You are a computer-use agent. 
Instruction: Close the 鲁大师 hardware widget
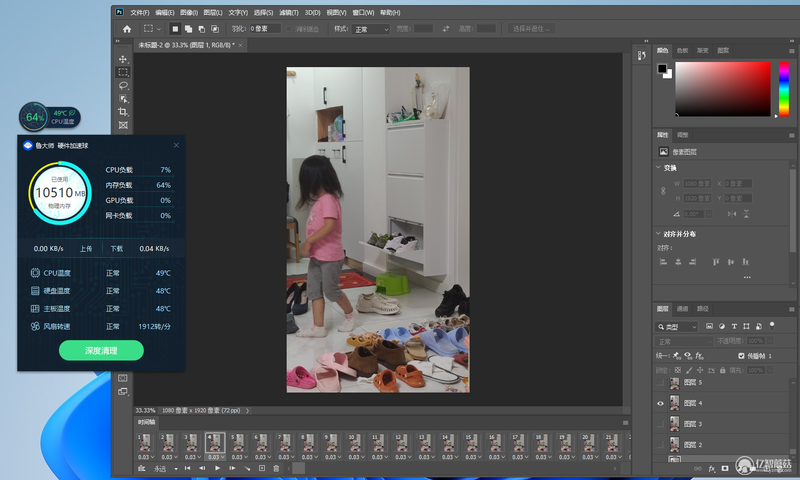tap(176, 145)
